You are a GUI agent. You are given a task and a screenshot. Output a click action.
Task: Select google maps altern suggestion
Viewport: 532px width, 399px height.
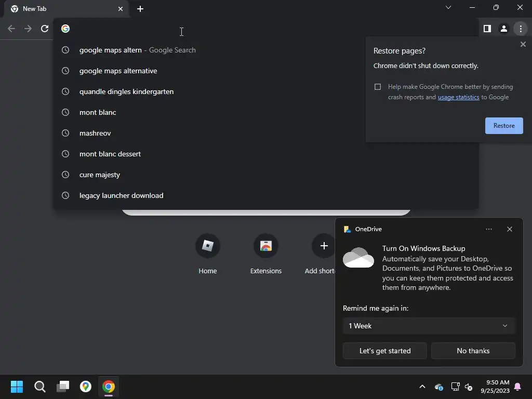pyautogui.click(x=266, y=50)
